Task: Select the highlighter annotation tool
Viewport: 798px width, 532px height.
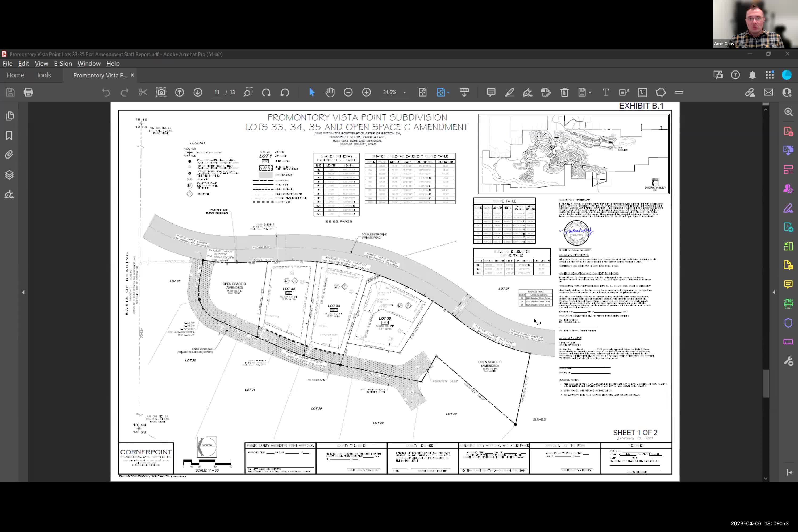Action: pyautogui.click(x=510, y=92)
